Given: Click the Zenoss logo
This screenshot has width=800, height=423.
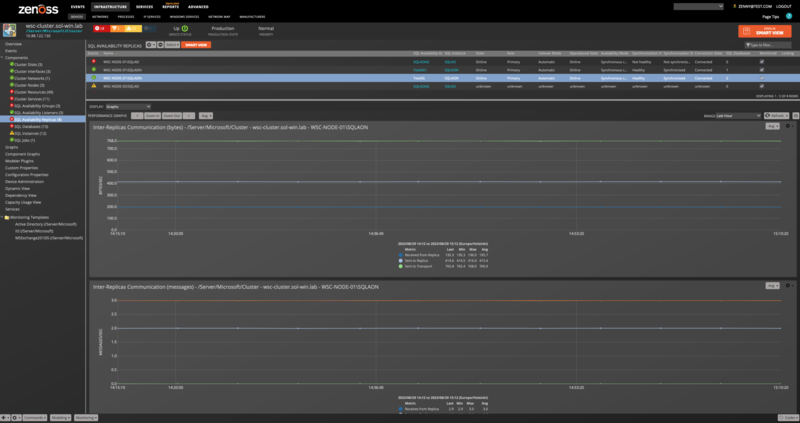Looking at the screenshot, I should pyautogui.click(x=38, y=9).
